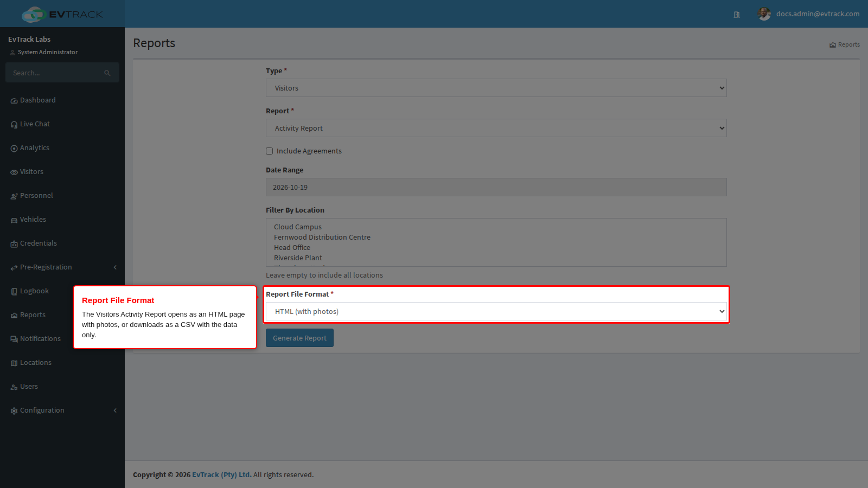Click the user avatar picture
The image size is (868, 488).
point(764,14)
